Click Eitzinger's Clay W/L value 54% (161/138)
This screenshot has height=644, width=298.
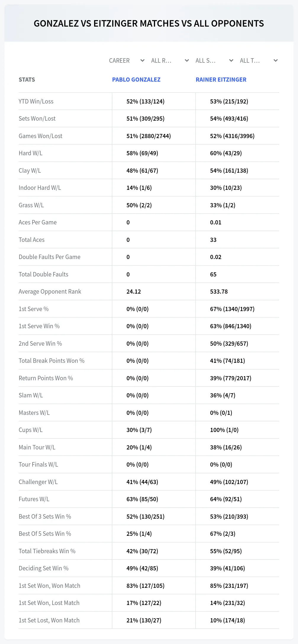pyautogui.click(x=229, y=171)
